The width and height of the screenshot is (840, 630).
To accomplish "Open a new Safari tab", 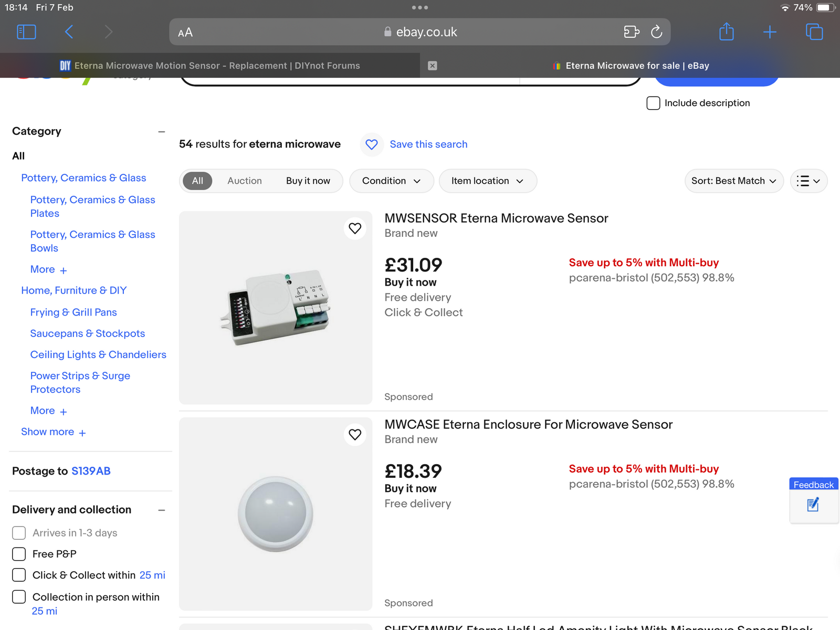I will 770,32.
